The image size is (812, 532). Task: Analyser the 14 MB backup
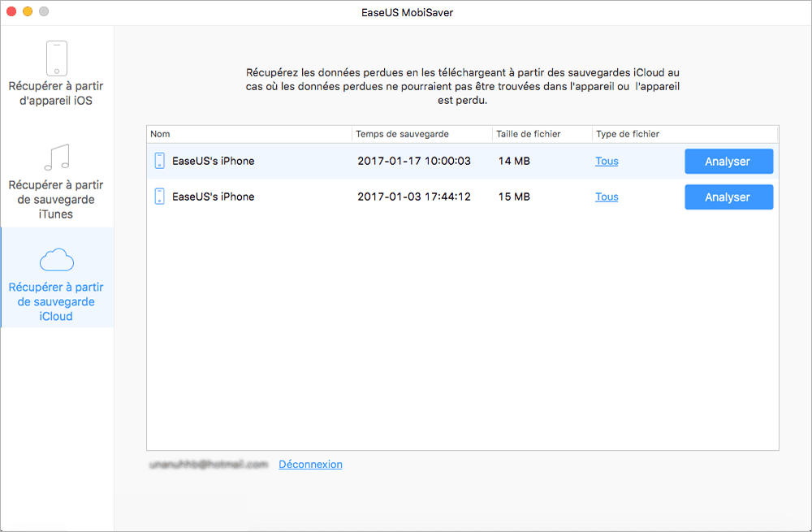click(728, 161)
